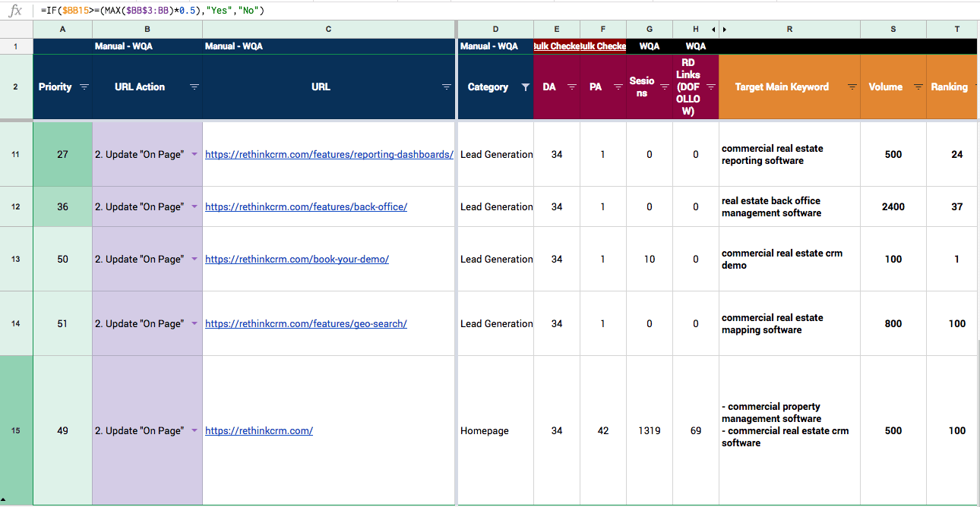Click the fx function icon

coord(15,11)
